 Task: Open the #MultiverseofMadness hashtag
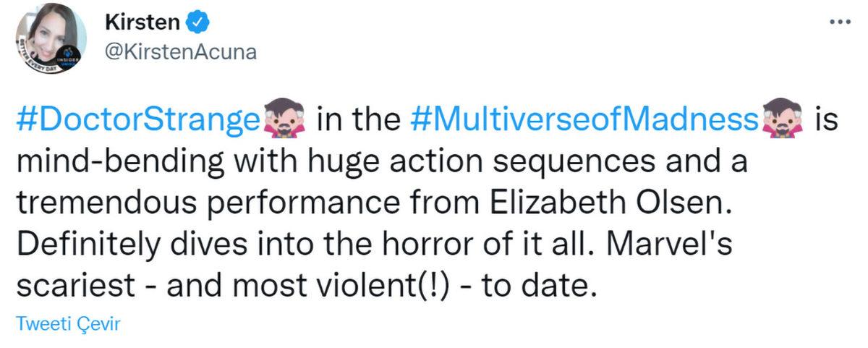[581, 119]
